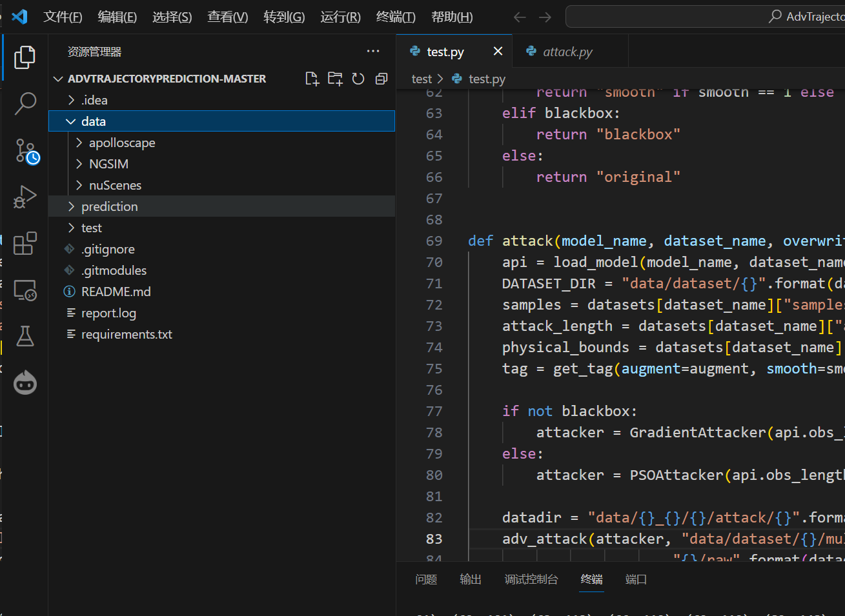Select the 终端 panel tab

click(592, 579)
